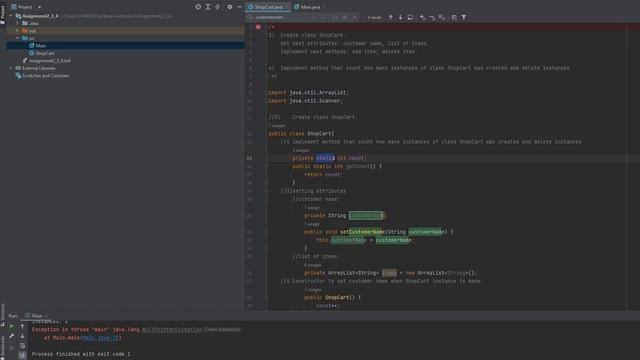Click the find-in-file search field
The image size is (640, 360).
pyautogui.click(x=282, y=18)
